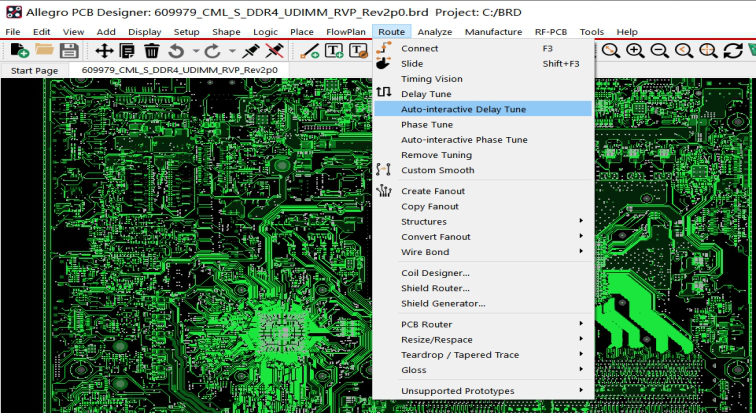Select Timing Vision in the Route menu
The height and width of the screenshot is (413, 756).
click(483, 79)
